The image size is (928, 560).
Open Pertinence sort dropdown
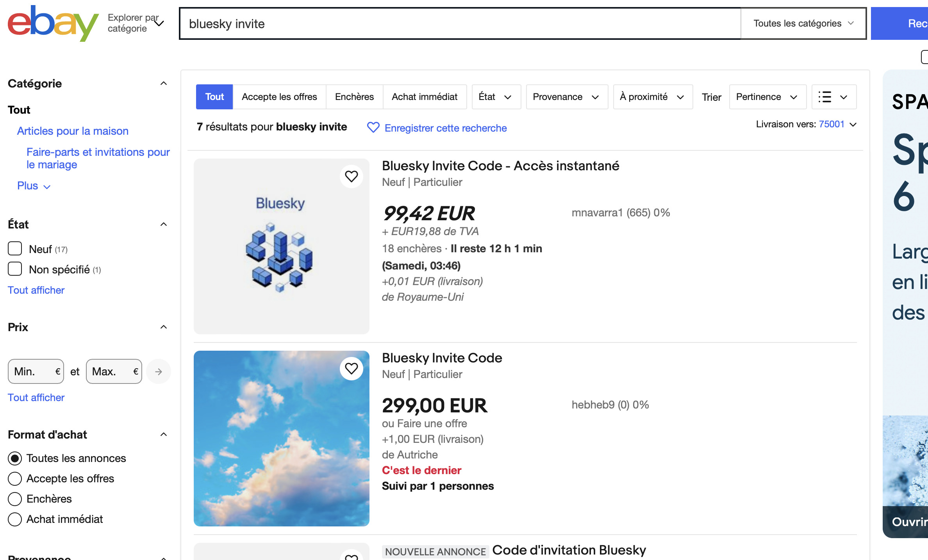point(767,97)
